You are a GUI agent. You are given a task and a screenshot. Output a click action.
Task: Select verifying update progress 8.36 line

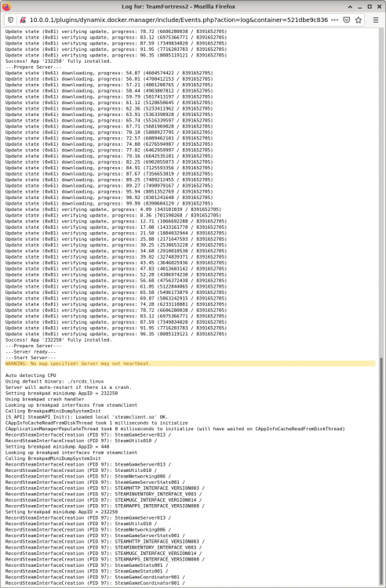tap(113, 216)
